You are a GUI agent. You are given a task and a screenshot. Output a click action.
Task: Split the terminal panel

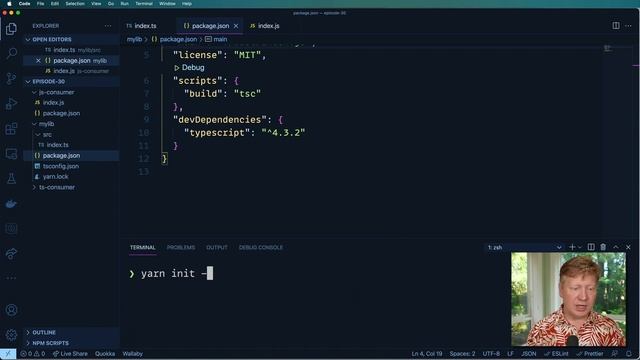[591, 247]
